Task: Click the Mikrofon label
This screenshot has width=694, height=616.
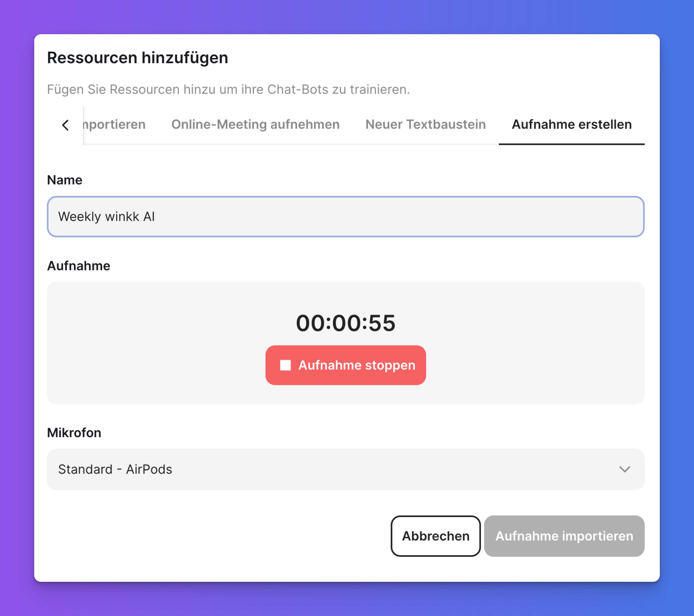Action: click(74, 433)
